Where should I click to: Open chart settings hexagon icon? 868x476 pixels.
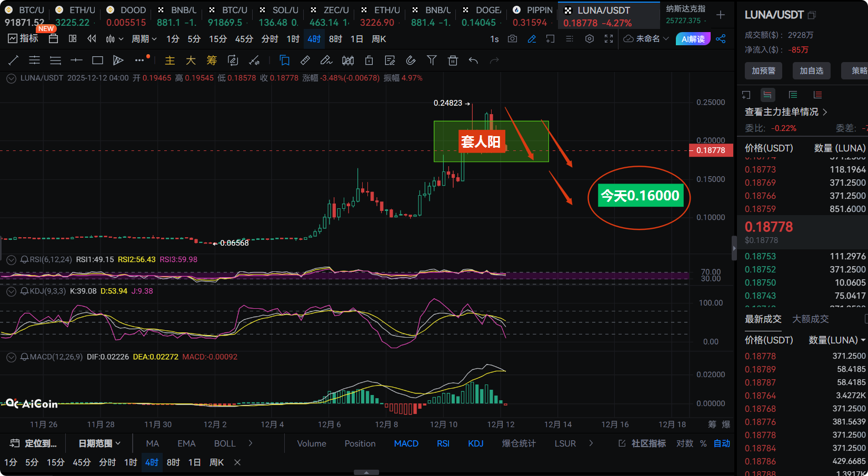590,39
